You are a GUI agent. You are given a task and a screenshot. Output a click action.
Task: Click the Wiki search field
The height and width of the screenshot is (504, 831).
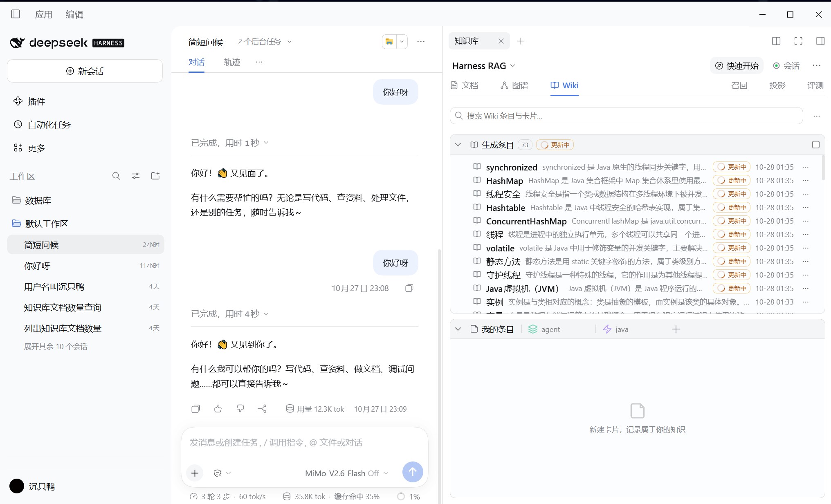point(627,116)
